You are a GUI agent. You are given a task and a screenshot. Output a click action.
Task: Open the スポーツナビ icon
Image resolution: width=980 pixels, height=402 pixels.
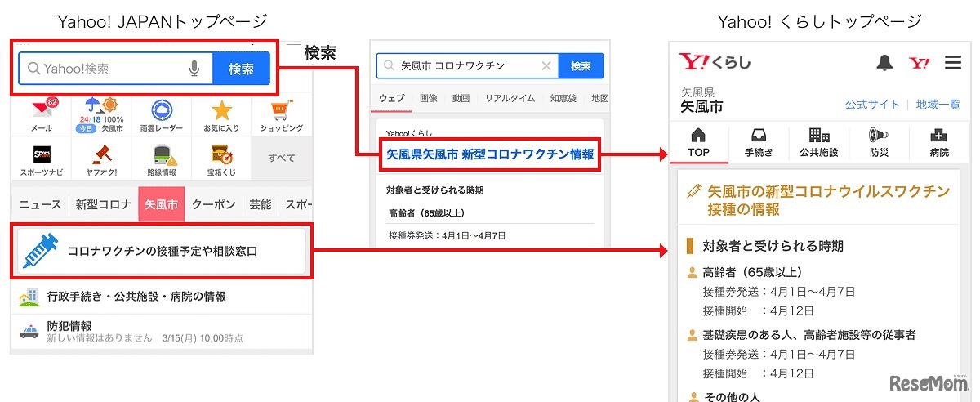[41, 159]
